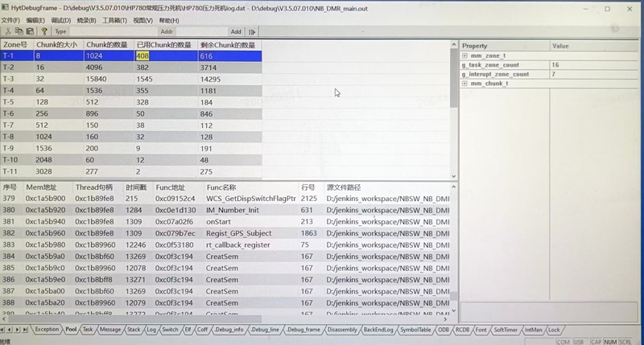This screenshot has height=345, width=644.
Task: Open the 烧录(B) menu
Action: pyautogui.click(x=86, y=20)
